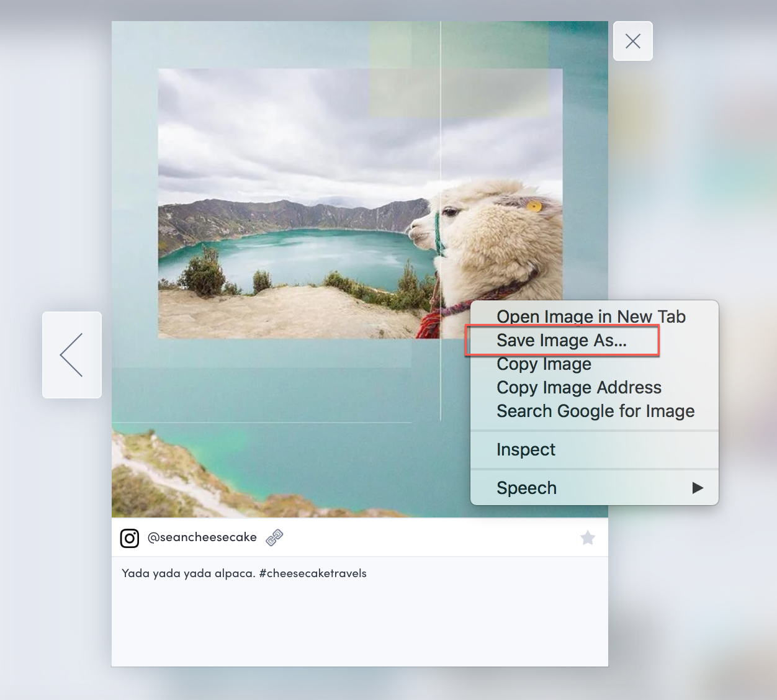Click the 'Yada yada yada alpaca' caption text
777x700 pixels.
coord(188,573)
